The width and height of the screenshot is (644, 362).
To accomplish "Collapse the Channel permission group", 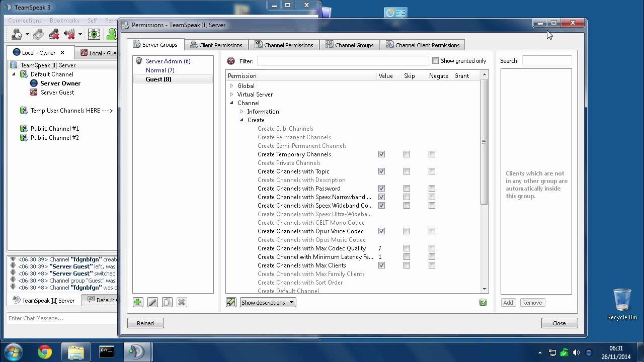I will [x=231, y=103].
